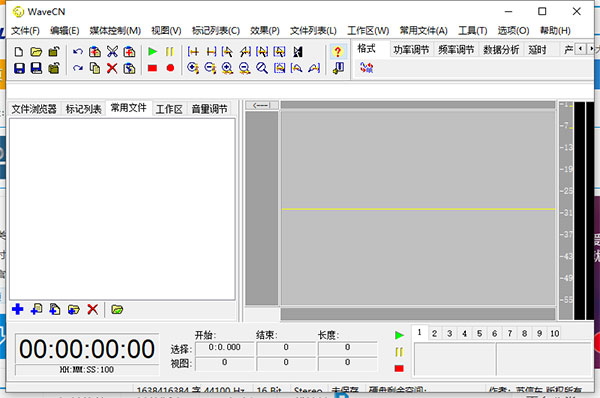Screen dimensions: 600x398
Task: Remove favorite file with the lower red X
Action: (93, 309)
